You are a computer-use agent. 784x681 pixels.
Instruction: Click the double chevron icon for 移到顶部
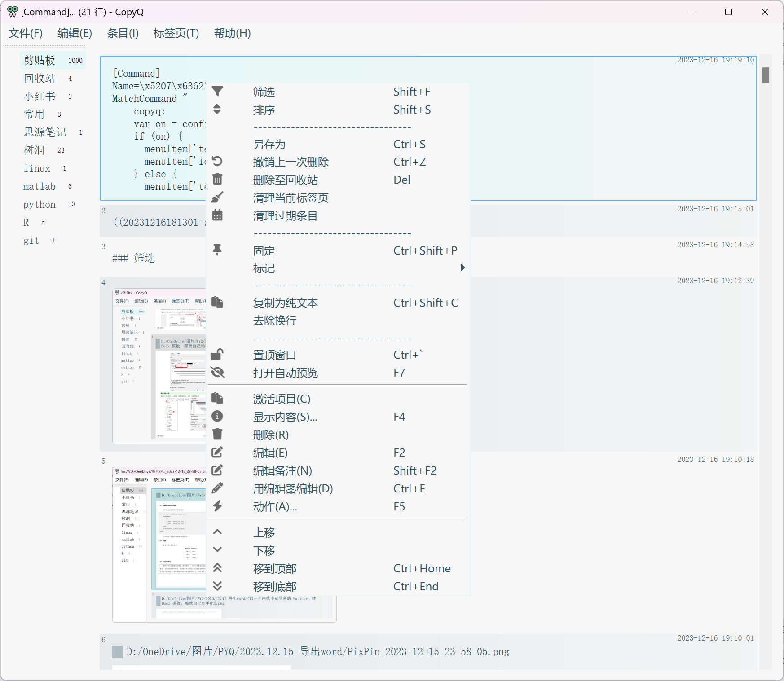tap(217, 567)
